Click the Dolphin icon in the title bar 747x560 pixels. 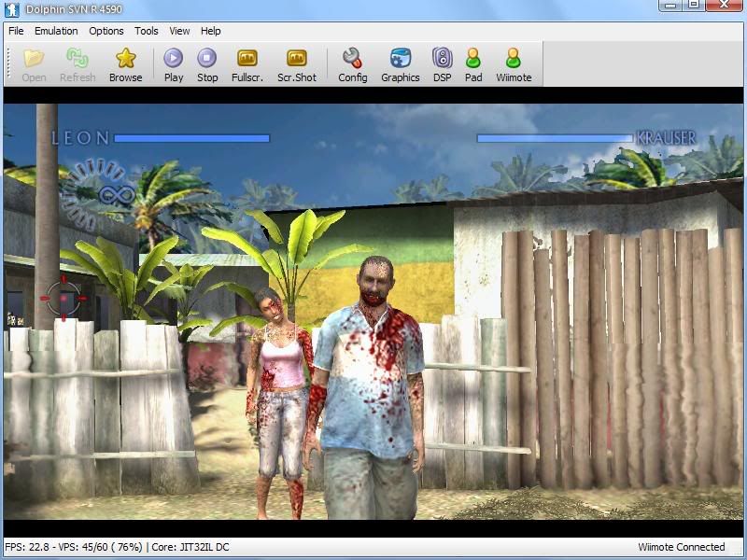12,9
